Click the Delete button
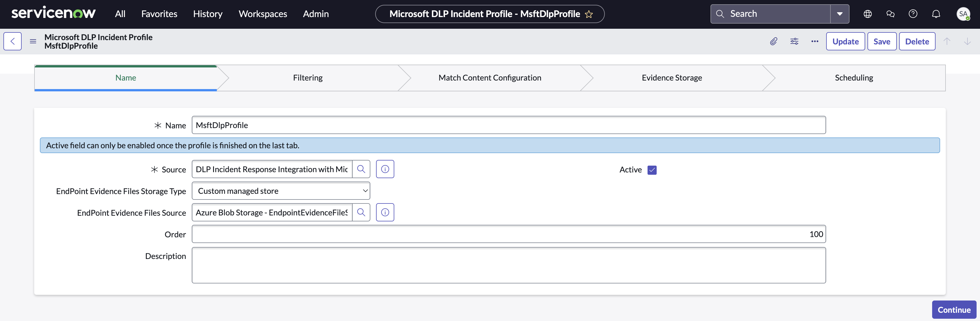Image resolution: width=980 pixels, height=321 pixels. pyautogui.click(x=917, y=41)
